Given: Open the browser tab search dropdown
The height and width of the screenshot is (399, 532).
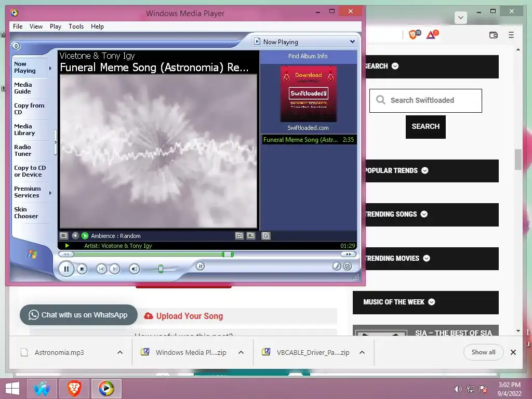Looking at the screenshot, I should click(x=460, y=18).
